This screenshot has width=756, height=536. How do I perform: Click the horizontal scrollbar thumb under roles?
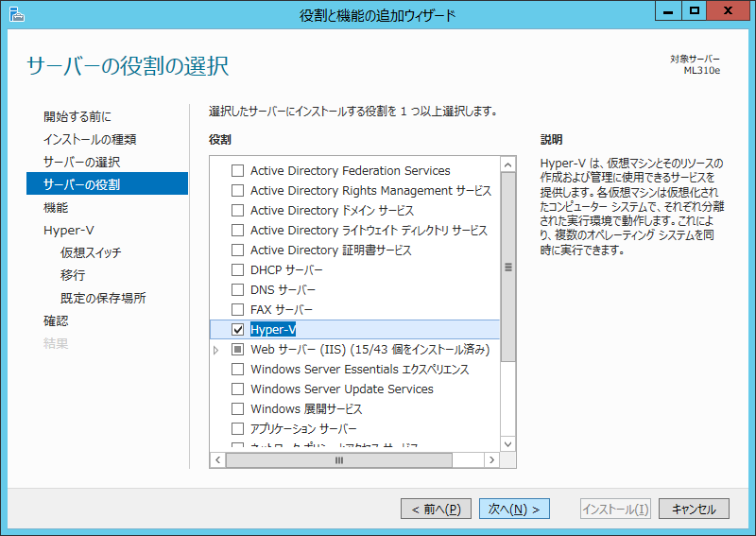coord(339,459)
